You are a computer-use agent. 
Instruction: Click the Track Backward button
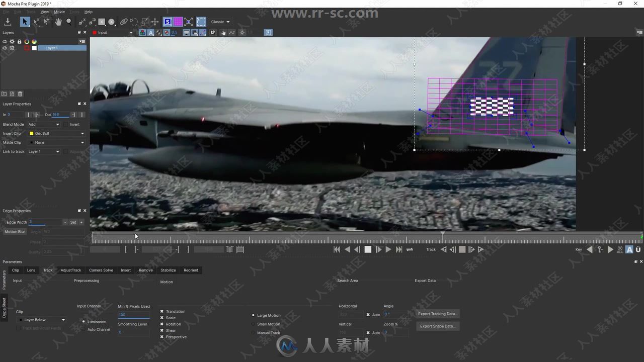pyautogui.click(x=443, y=249)
